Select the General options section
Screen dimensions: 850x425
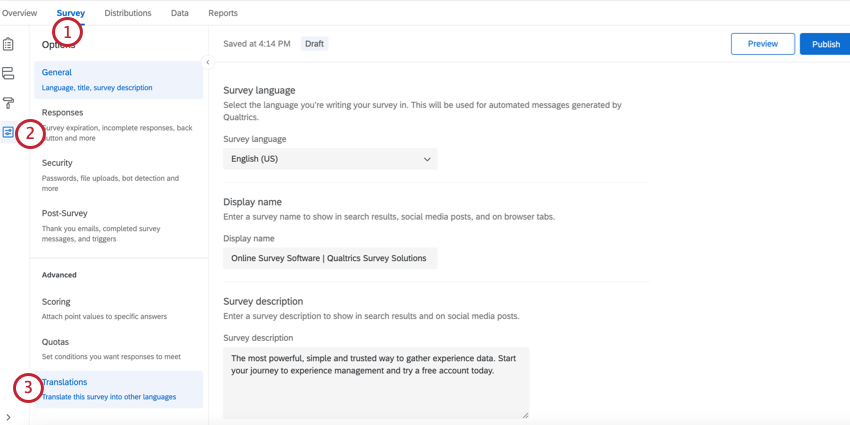tap(118, 80)
